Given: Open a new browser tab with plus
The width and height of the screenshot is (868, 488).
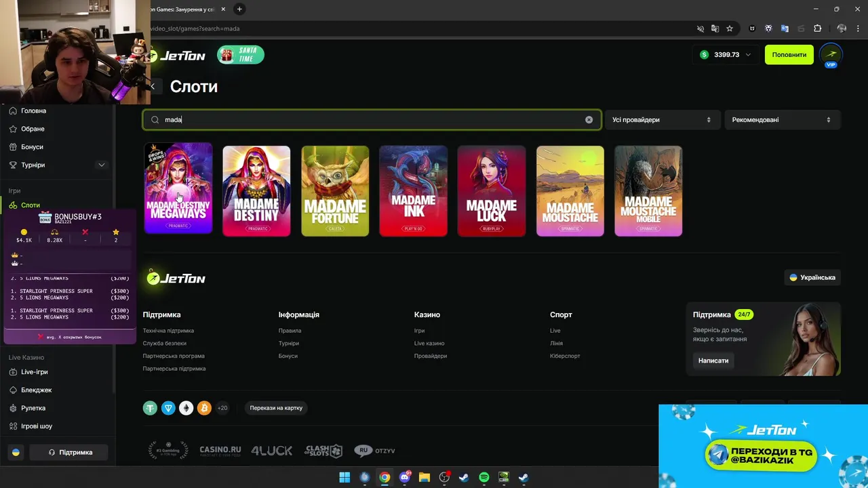Looking at the screenshot, I should pos(239,9).
